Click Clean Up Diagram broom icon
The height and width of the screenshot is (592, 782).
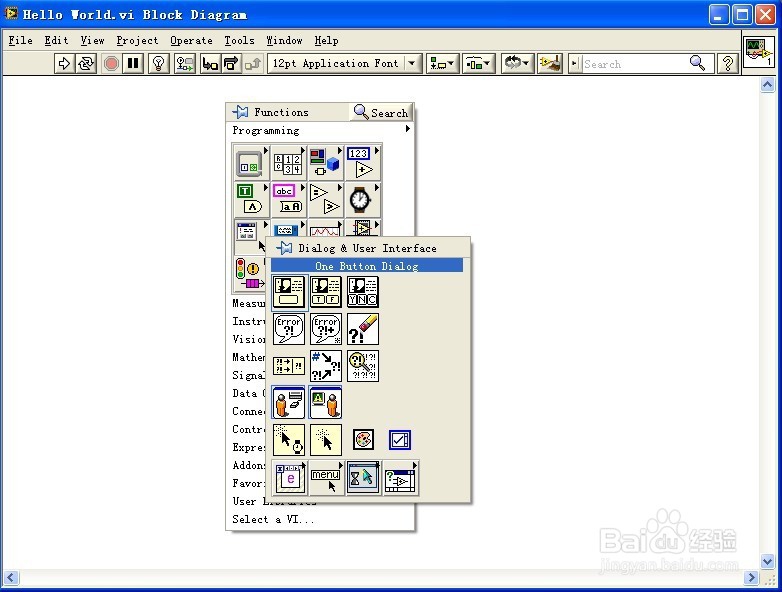click(x=550, y=63)
